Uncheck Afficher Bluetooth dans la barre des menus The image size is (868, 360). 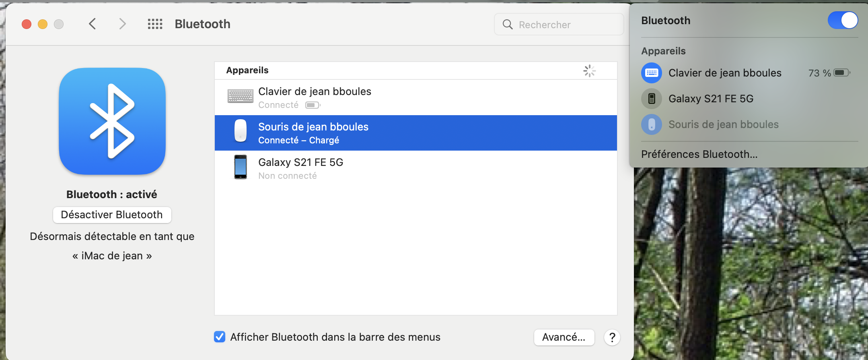(220, 337)
